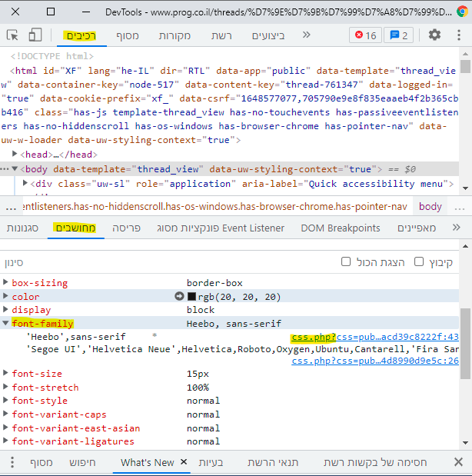Open the DevTools customize three-dot menu
Viewport: 472px width, 476px height.
click(459, 35)
